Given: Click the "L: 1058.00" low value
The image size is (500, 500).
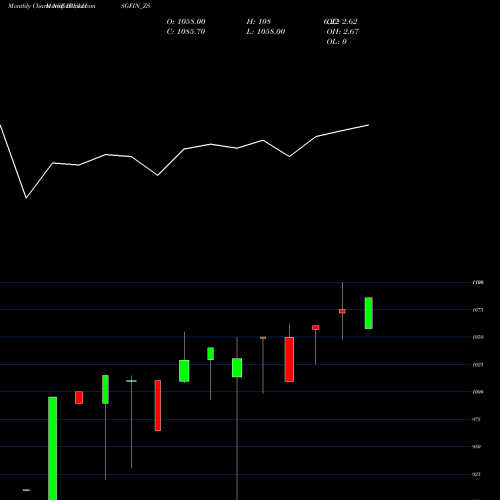Looking at the screenshot, I should click(x=266, y=32).
